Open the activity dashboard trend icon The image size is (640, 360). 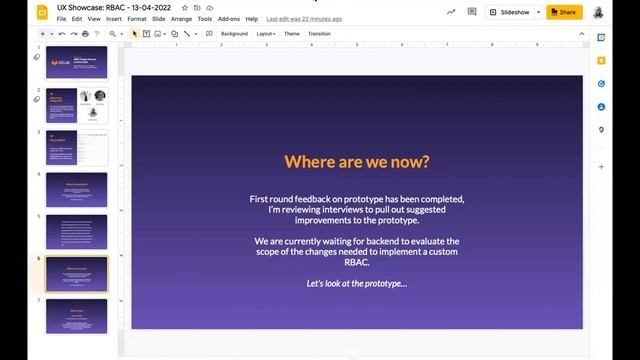[x=451, y=12]
